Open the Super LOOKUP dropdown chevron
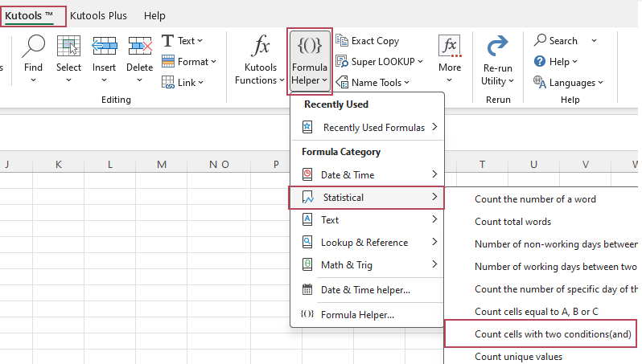Viewport: 642px width, 364px height. (420, 62)
